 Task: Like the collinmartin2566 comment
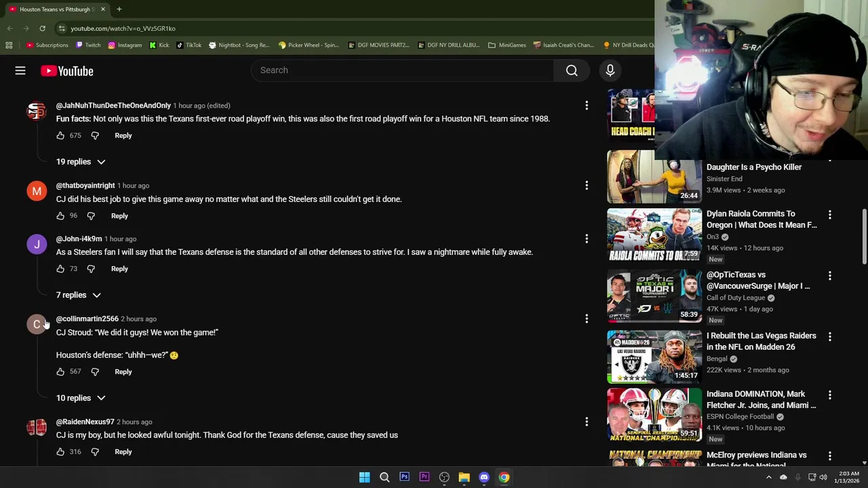tap(60, 371)
